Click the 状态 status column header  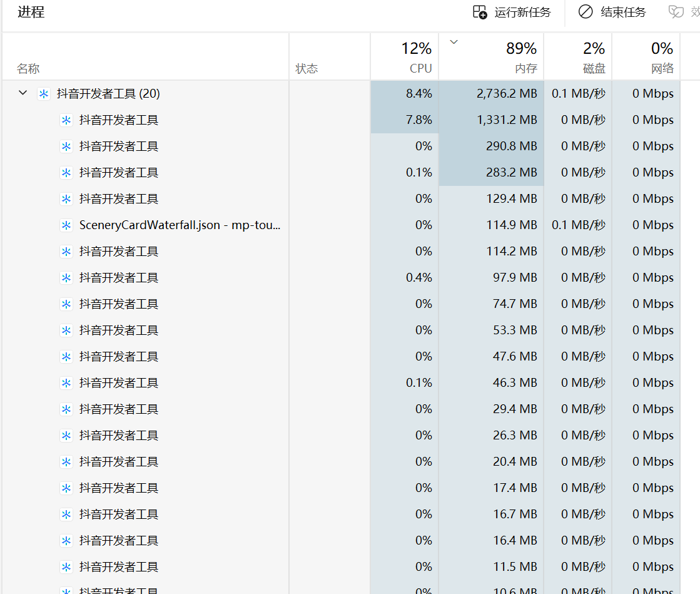point(307,68)
